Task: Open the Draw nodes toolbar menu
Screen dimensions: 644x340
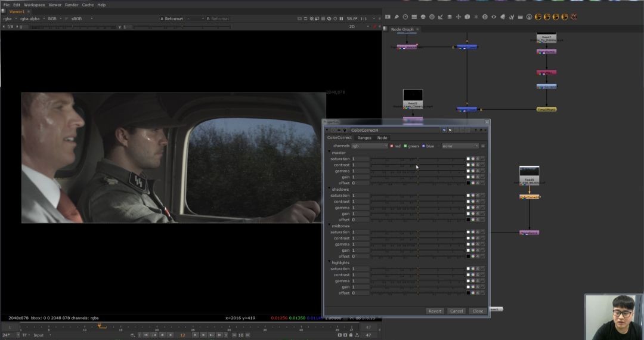Action: click(397, 17)
